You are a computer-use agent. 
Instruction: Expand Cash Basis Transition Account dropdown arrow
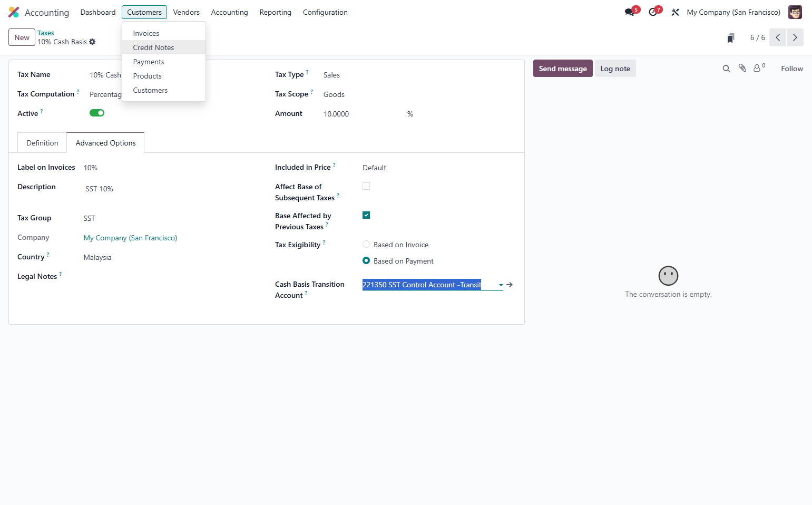coord(501,285)
